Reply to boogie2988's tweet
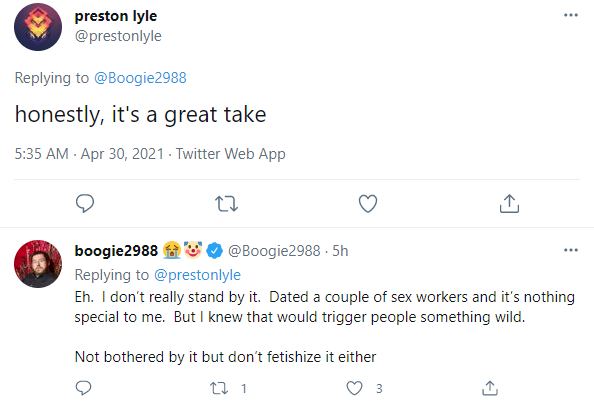 [84, 388]
